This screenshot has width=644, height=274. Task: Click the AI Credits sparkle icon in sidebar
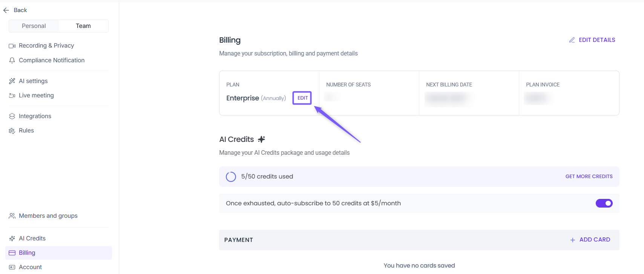[12, 239]
